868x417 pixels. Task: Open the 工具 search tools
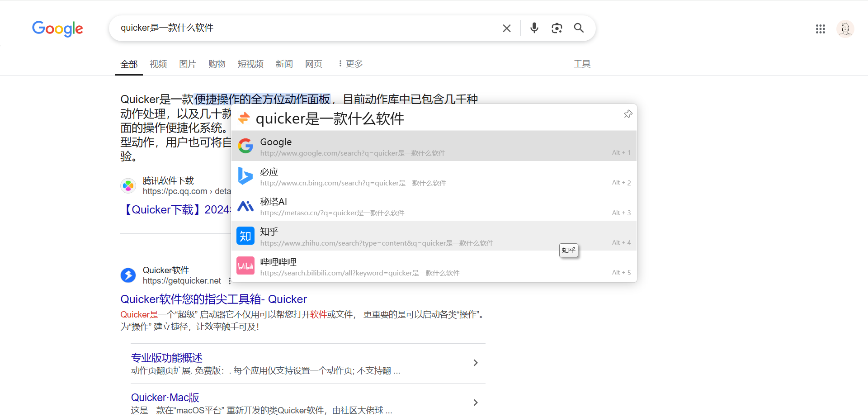[582, 64]
